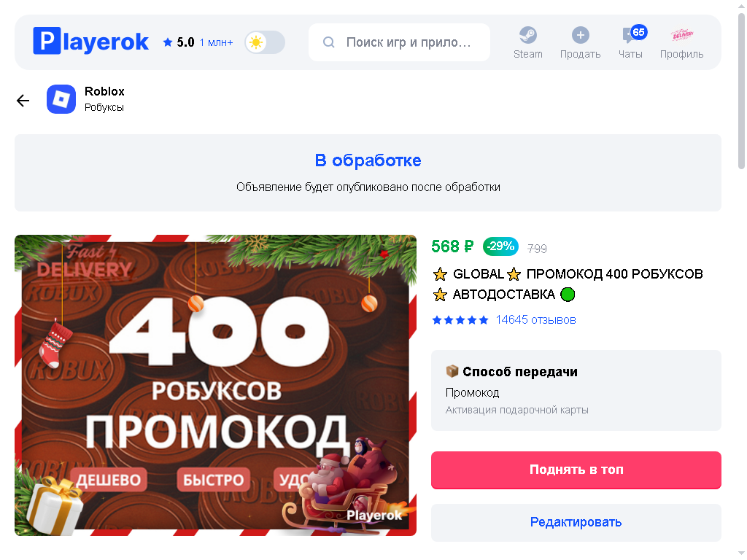This screenshot has height=560, width=747.
Task: Click the Редактировать button
Action: (x=576, y=522)
